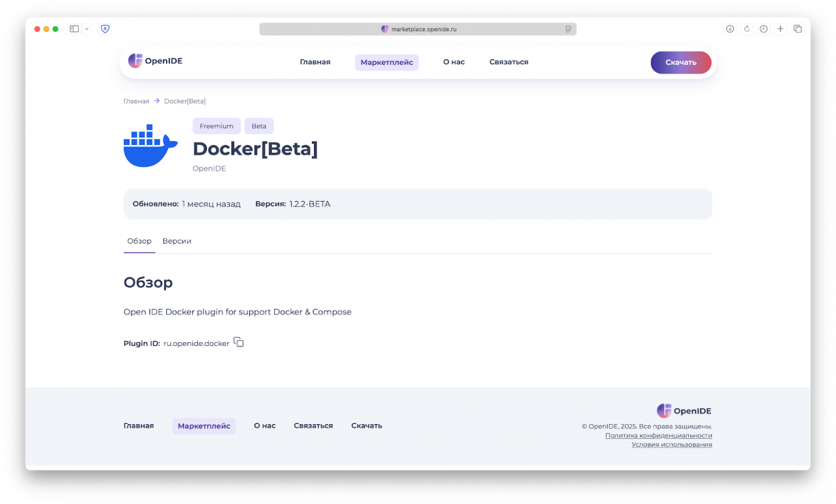Screen dimensions: 836x504
Task: Open Главная in the footer
Action: pos(138,426)
